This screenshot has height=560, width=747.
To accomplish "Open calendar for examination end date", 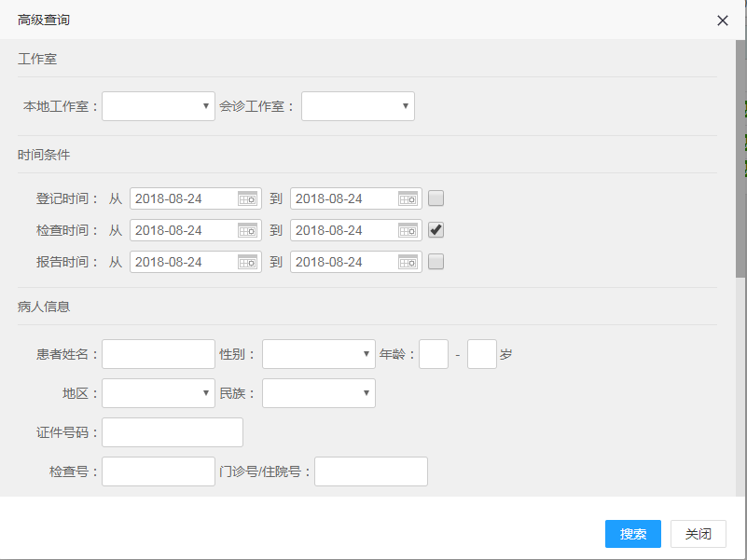I will (408, 230).
